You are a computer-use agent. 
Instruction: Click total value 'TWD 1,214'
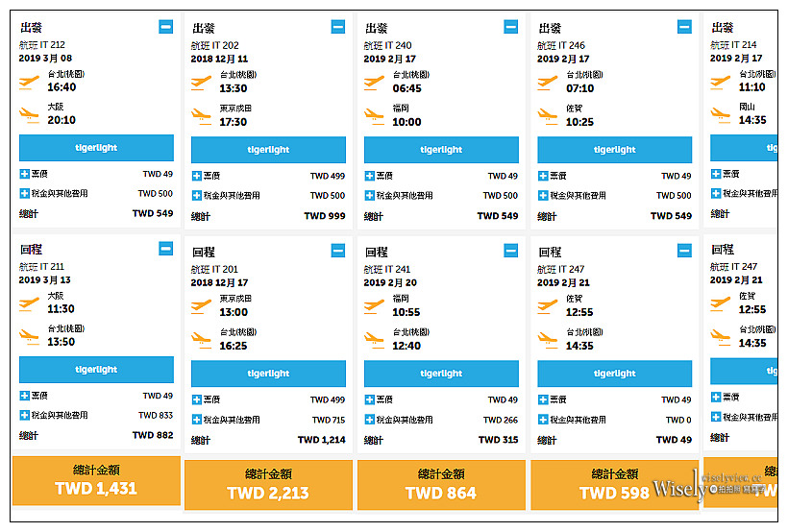pos(322,440)
